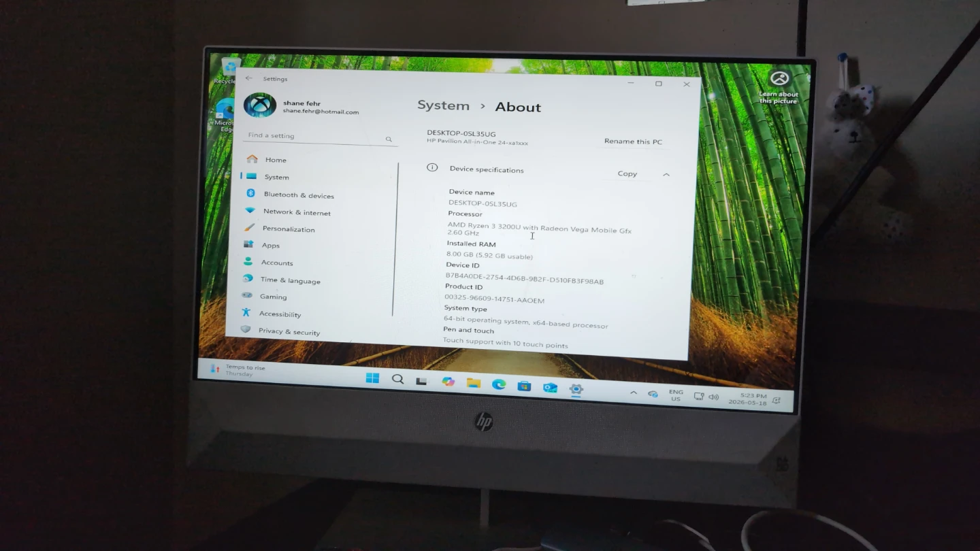Select the Device ID value text

(524, 278)
